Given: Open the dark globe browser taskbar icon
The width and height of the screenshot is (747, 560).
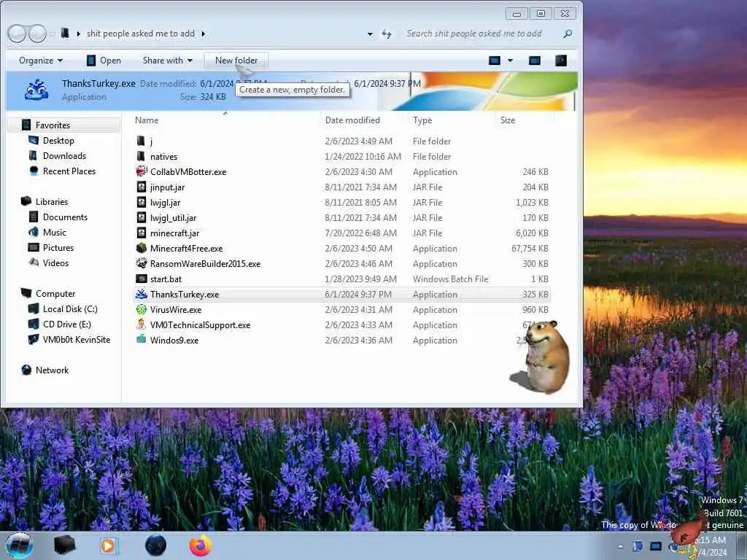Looking at the screenshot, I should tap(155, 545).
